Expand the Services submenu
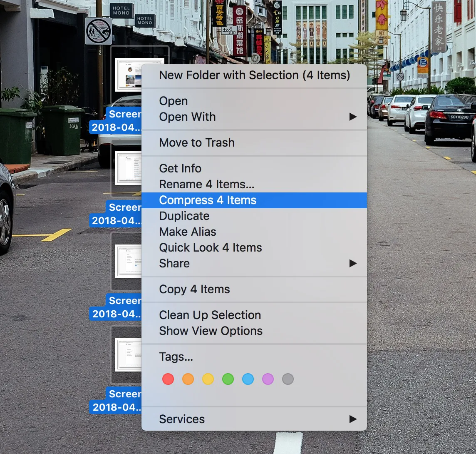 pos(254,419)
